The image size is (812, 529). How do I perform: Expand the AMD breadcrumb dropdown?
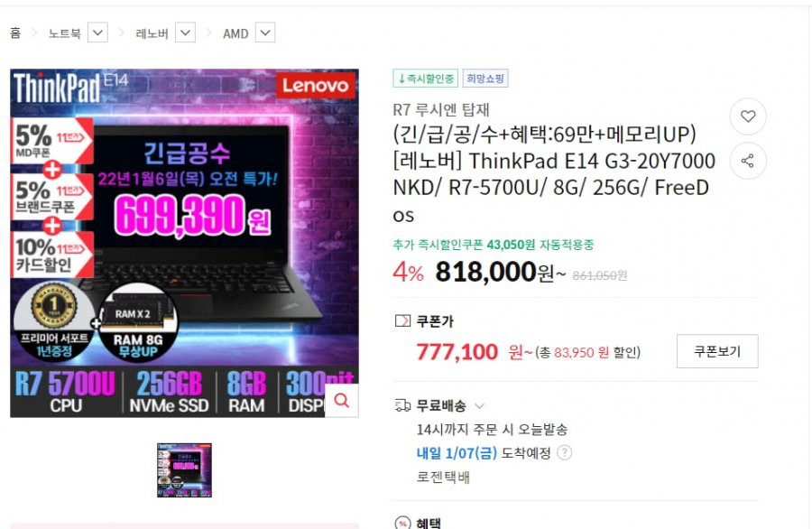pyautogui.click(x=265, y=32)
